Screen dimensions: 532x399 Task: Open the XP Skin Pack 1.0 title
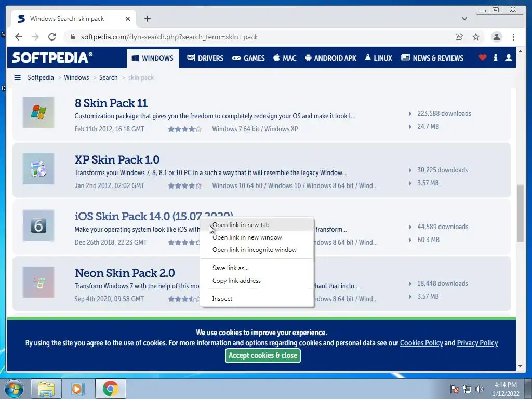tap(117, 160)
